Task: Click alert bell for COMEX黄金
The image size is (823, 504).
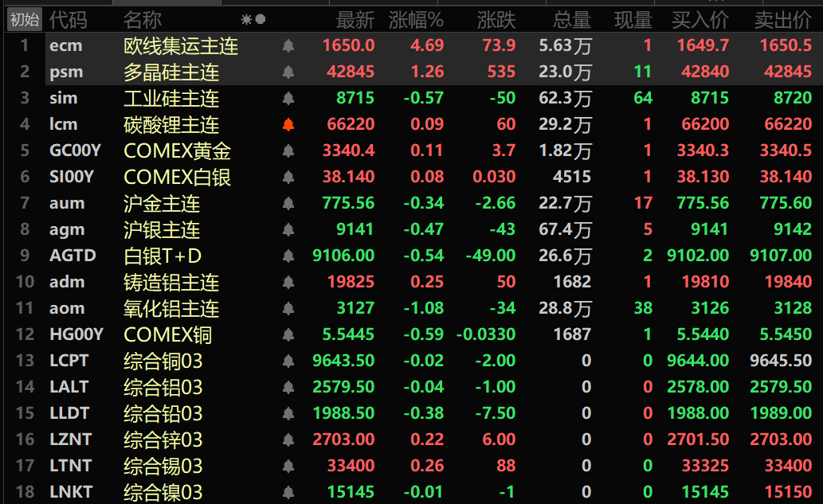Action: [288, 151]
